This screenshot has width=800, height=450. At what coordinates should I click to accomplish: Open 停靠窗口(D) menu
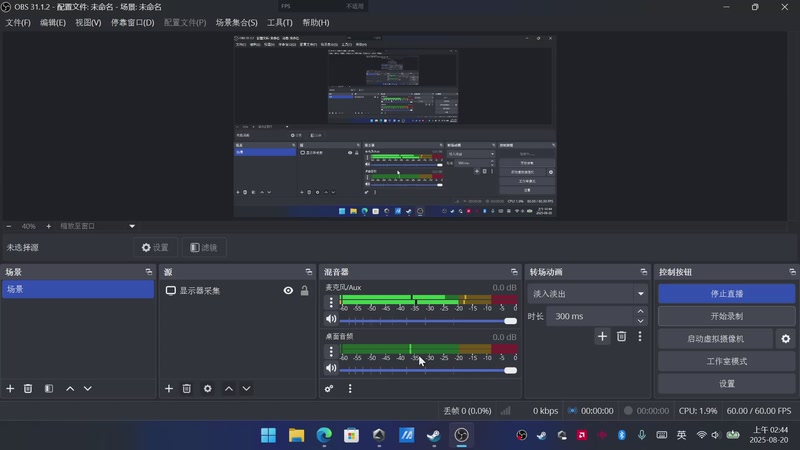pos(133,22)
